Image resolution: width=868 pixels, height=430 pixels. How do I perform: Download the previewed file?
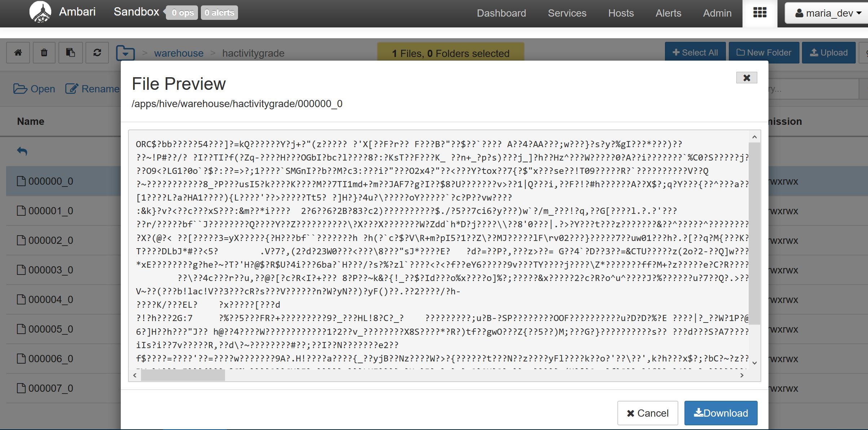[721, 413]
